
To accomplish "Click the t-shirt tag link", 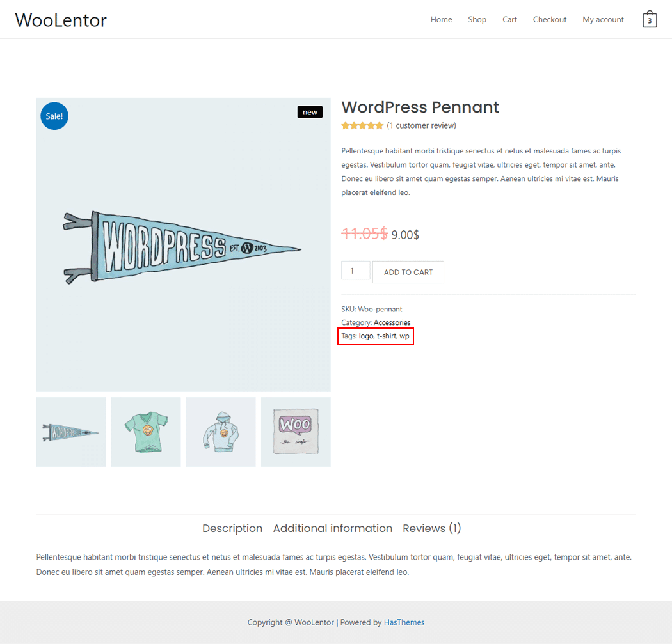I will coord(387,336).
